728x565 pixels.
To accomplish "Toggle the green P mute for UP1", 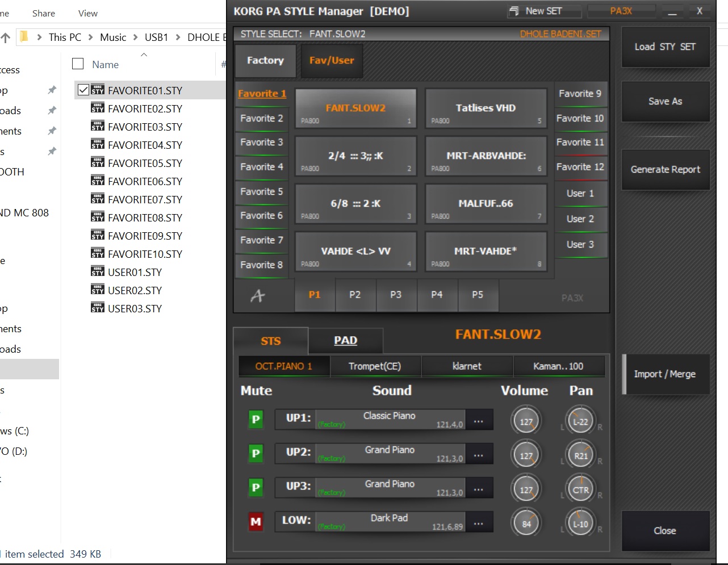I will (256, 420).
